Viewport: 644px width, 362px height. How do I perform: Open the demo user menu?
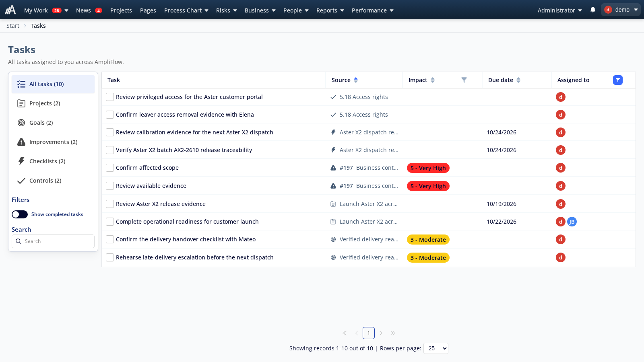[x=621, y=10]
